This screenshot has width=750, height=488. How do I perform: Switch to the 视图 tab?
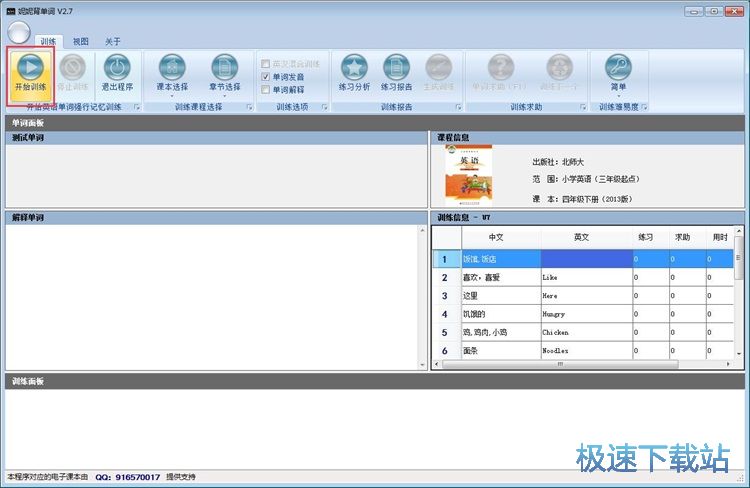coord(81,42)
